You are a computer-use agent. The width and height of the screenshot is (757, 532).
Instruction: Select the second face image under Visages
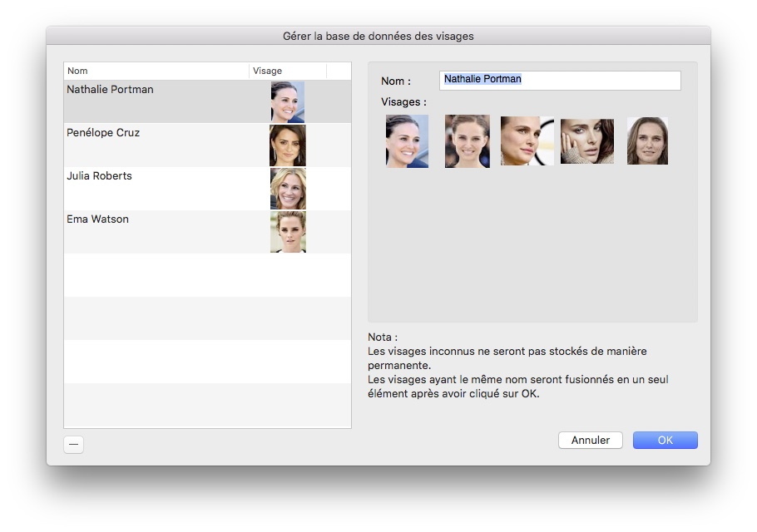click(x=467, y=141)
